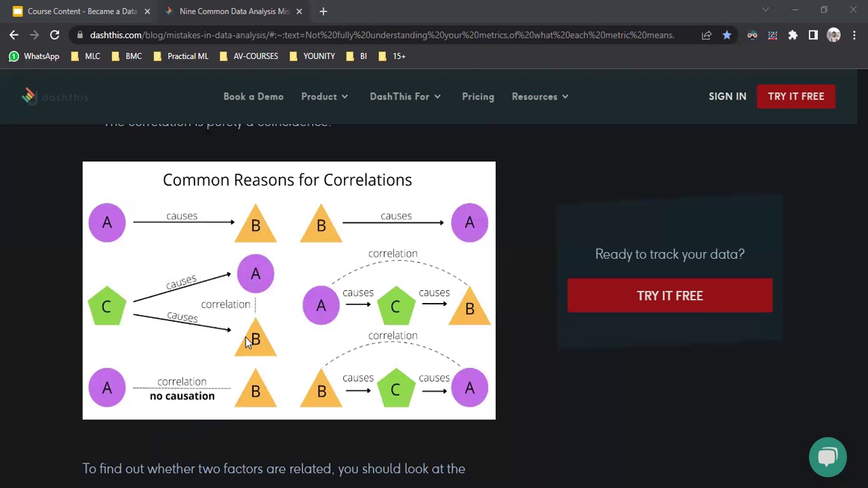The width and height of the screenshot is (868, 488).
Task: Click the Common Reasons for Correlations image
Action: click(289, 290)
